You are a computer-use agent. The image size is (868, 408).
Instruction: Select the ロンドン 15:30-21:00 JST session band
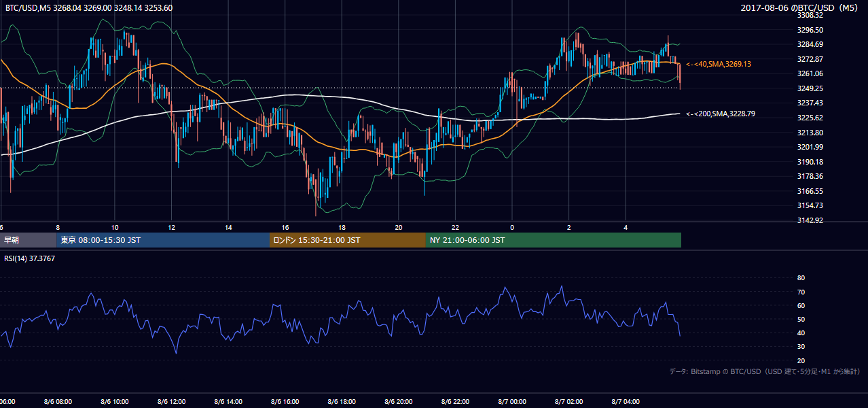(348, 240)
